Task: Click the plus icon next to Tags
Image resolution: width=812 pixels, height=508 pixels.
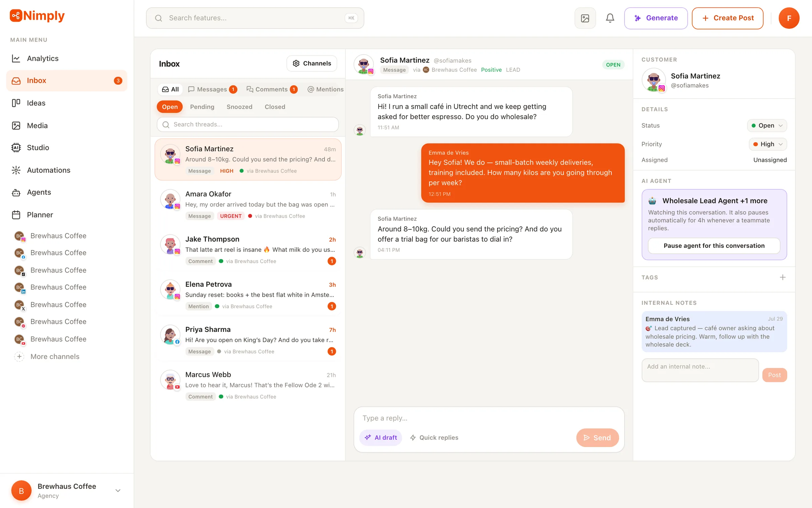Action: (x=783, y=277)
